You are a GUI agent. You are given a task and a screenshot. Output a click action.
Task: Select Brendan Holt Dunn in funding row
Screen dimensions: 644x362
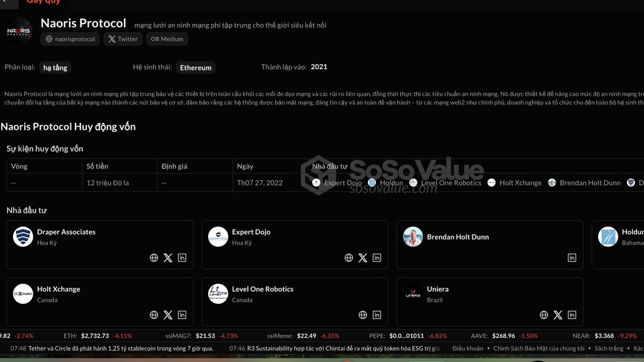[x=584, y=183]
